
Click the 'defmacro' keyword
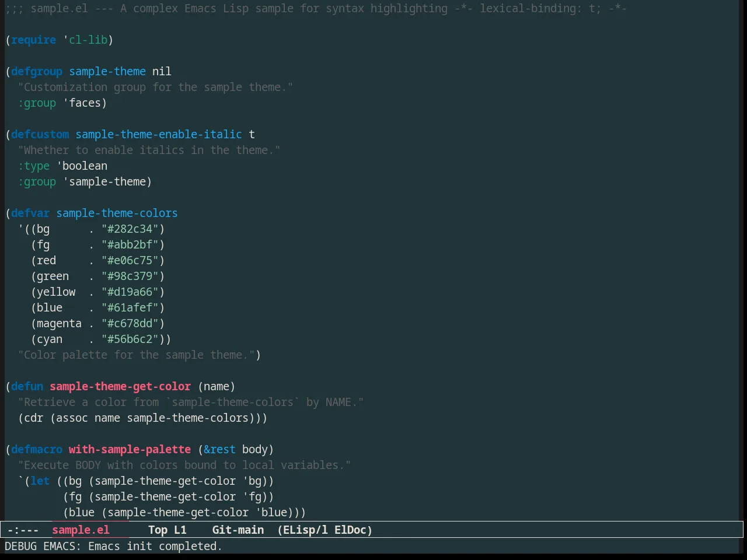click(37, 449)
